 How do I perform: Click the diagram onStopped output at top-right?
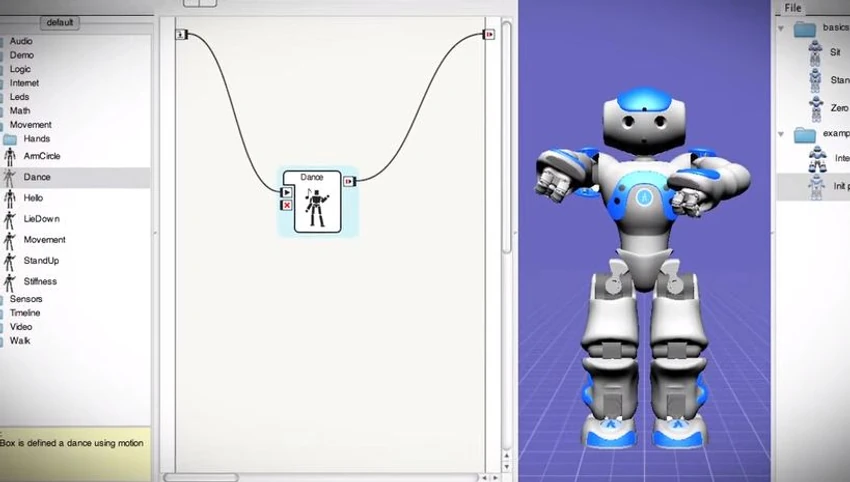coord(489,35)
